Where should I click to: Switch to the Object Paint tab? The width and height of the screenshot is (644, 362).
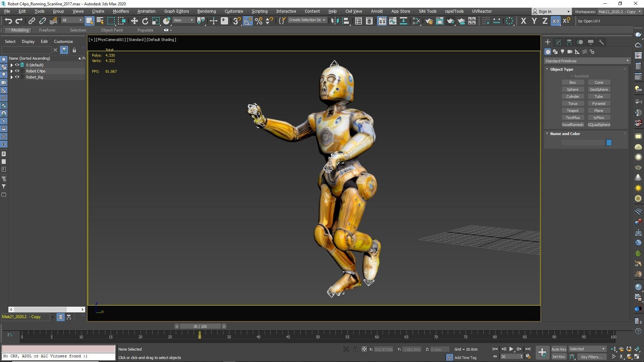coord(112,30)
